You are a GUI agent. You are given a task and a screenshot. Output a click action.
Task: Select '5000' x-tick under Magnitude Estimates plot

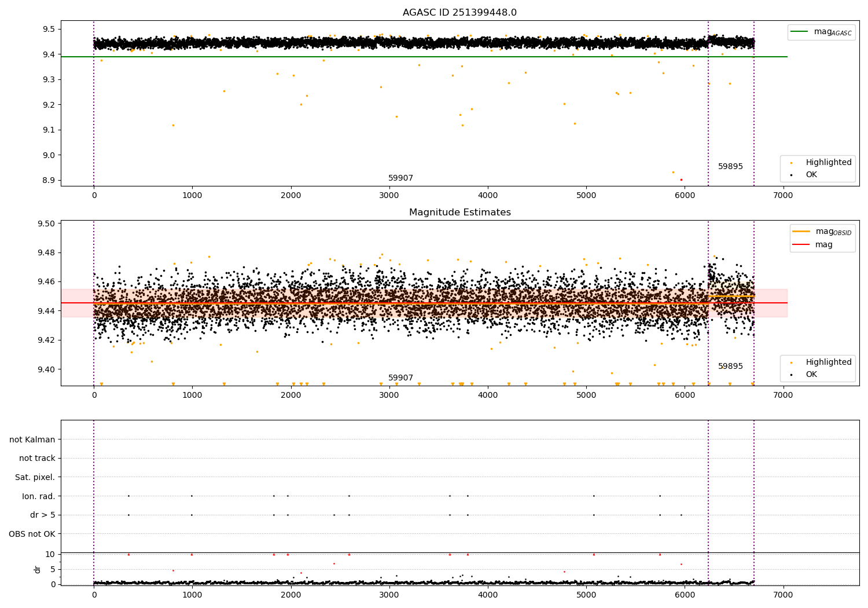pyautogui.click(x=586, y=395)
